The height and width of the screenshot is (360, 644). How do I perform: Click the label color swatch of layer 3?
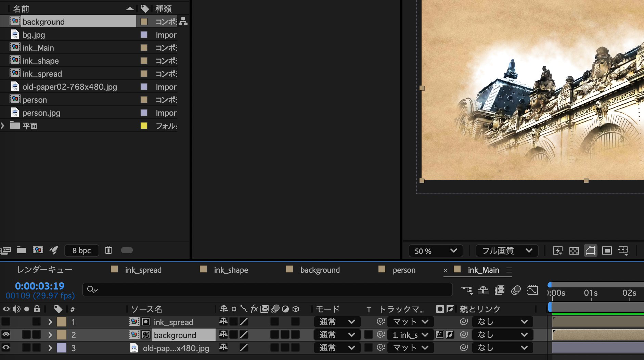click(x=62, y=348)
